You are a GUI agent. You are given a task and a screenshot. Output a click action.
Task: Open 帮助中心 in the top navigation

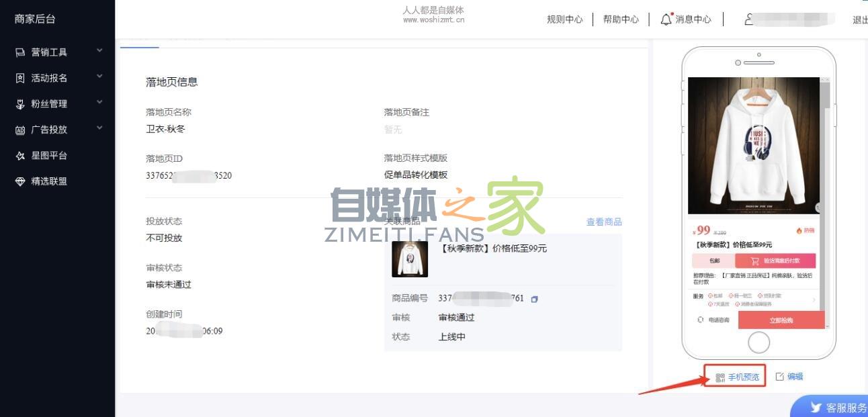[621, 19]
